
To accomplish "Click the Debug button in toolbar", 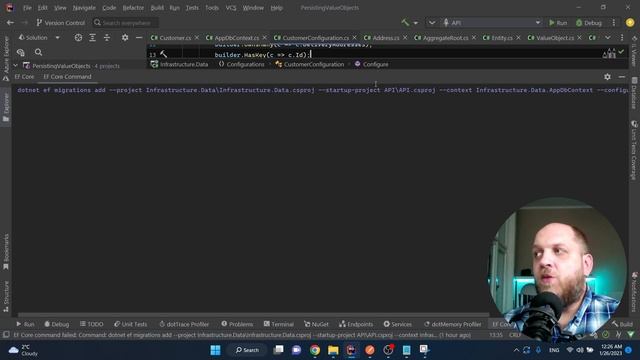I will click(589, 23).
